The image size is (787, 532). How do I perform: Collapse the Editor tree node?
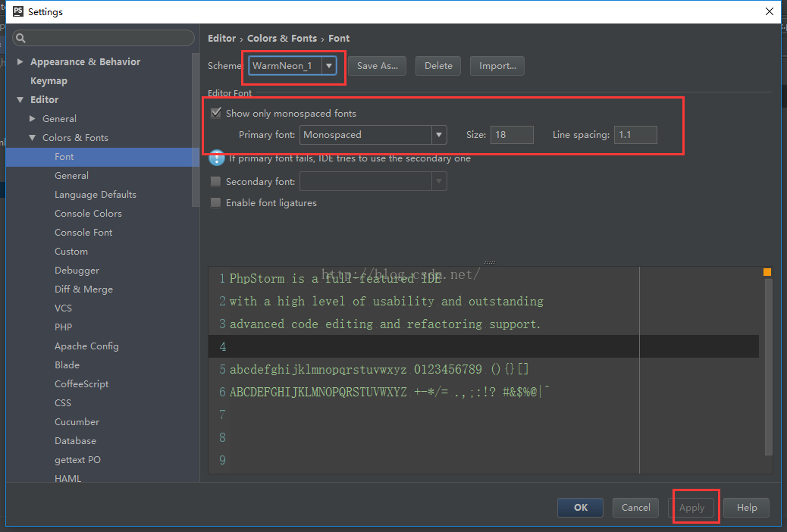tap(20, 99)
